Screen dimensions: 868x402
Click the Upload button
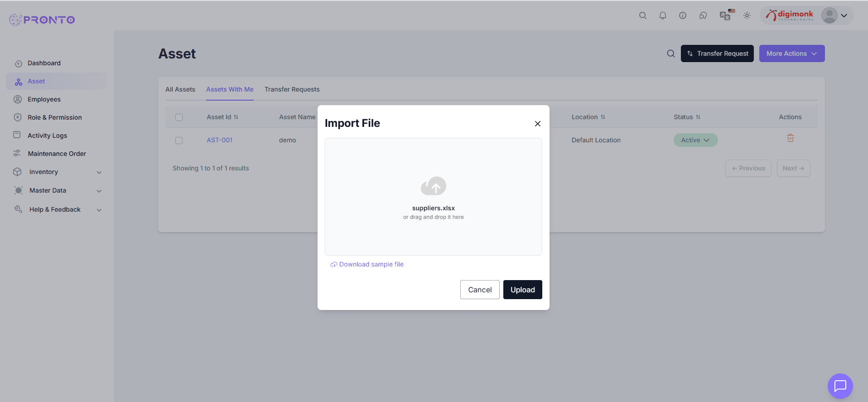pyautogui.click(x=522, y=290)
